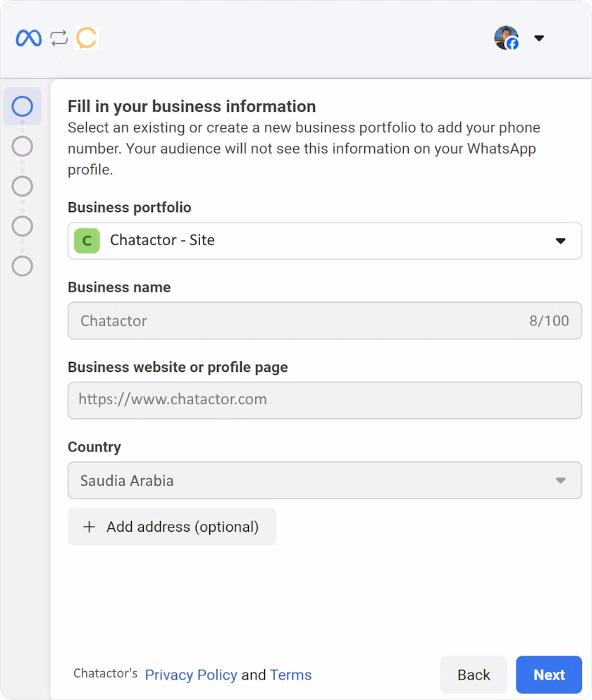Select the fourth step circle in sidebar
Viewport: 592px width, 700px height.
coord(23,226)
